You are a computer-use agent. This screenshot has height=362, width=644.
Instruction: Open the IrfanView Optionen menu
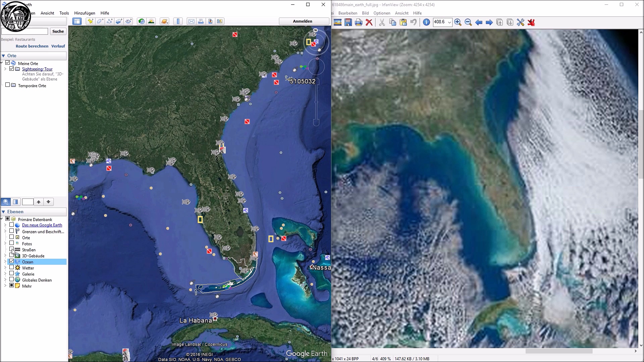[382, 13]
